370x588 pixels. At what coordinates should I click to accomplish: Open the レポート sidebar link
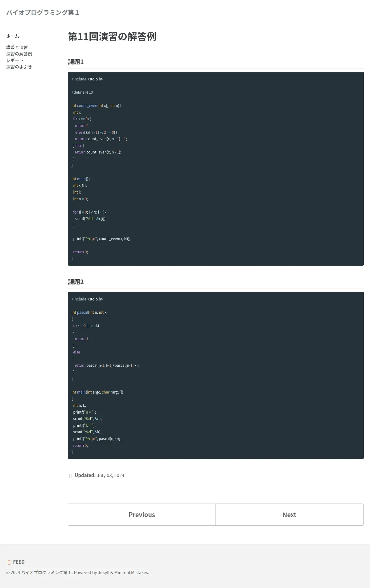click(15, 60)
